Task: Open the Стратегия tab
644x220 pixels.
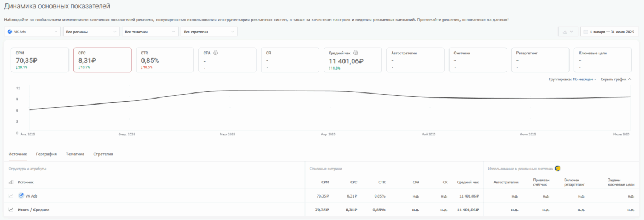Action: click(x=103, y=154)
